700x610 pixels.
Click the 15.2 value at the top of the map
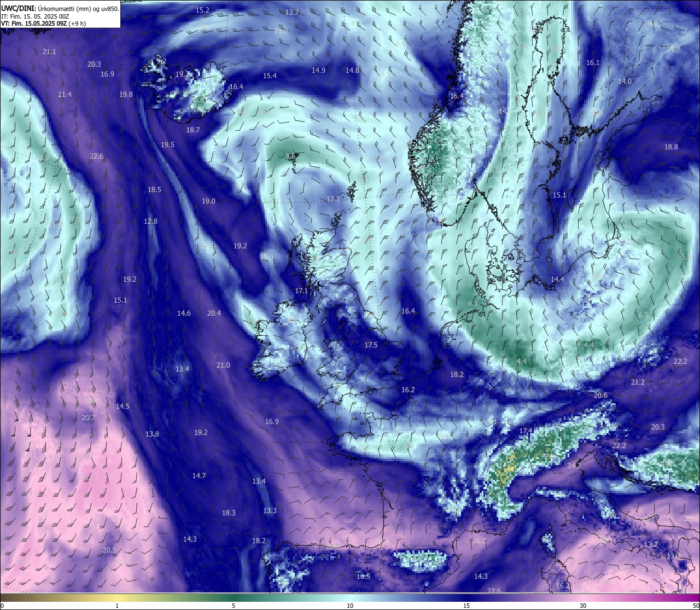pyautogui.click(x=202, y=10)
